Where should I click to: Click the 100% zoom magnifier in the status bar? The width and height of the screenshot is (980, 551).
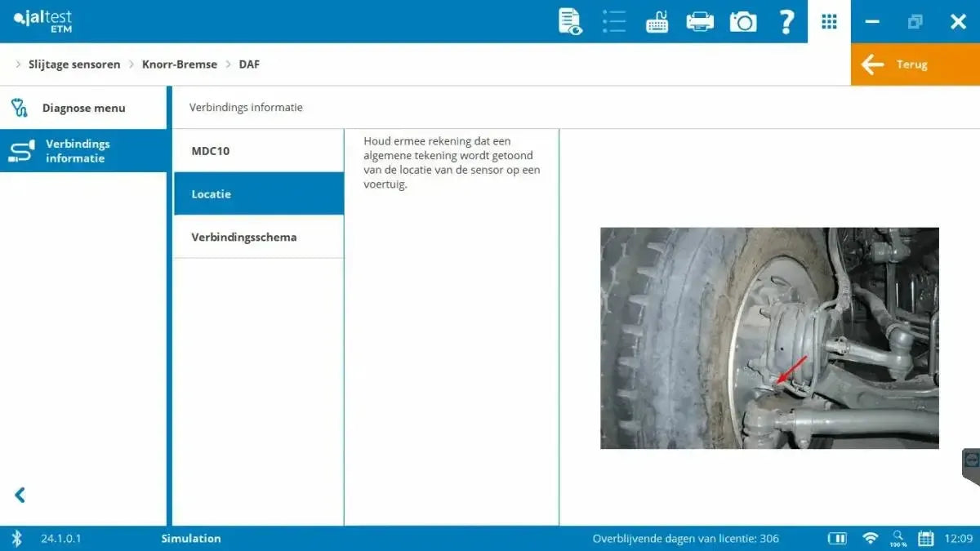(x=898, y=538)
